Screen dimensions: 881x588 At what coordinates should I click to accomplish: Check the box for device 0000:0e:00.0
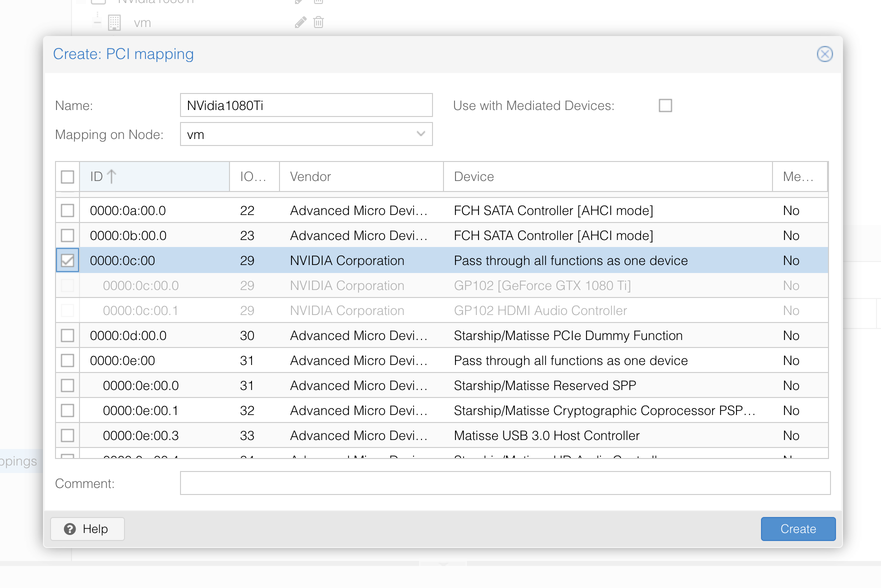click(67, 385)
